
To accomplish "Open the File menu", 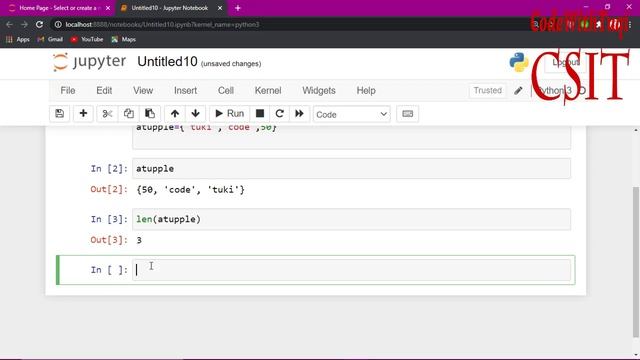I will [x=68, y=91].
